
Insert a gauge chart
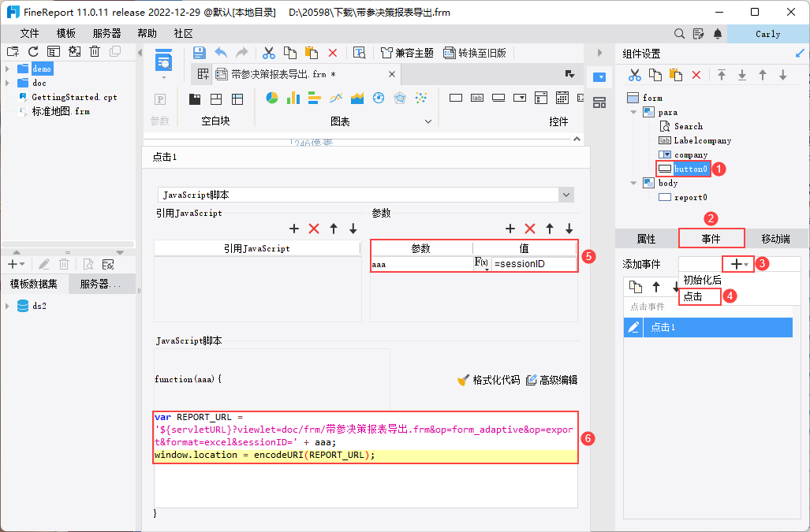[x=379, y=98]
